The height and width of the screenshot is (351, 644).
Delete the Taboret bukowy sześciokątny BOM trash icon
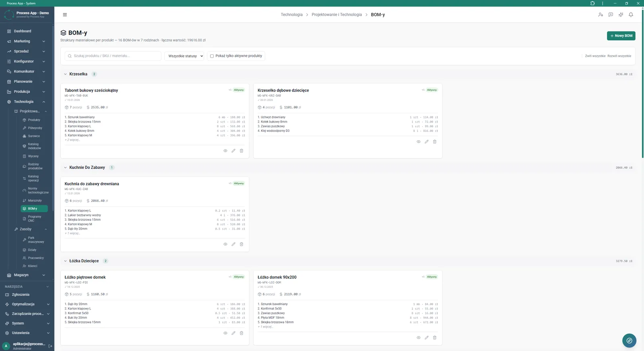tap(242, 151)
